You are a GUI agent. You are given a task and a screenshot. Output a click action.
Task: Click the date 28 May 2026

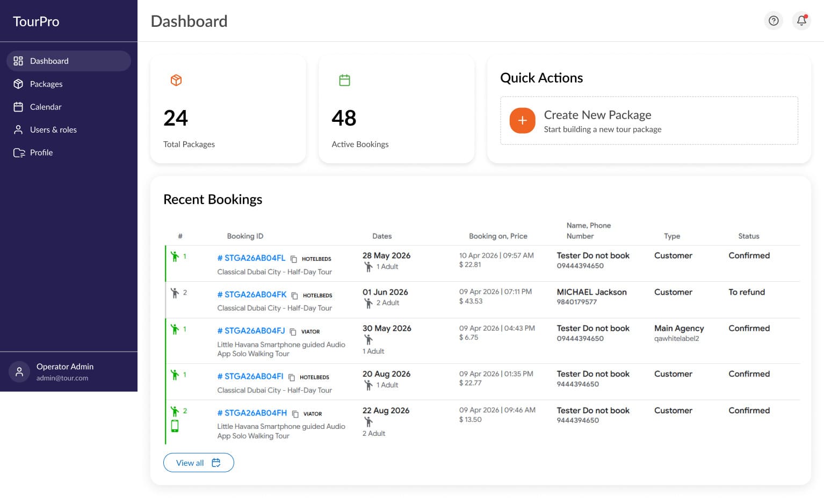coord(386,255)
